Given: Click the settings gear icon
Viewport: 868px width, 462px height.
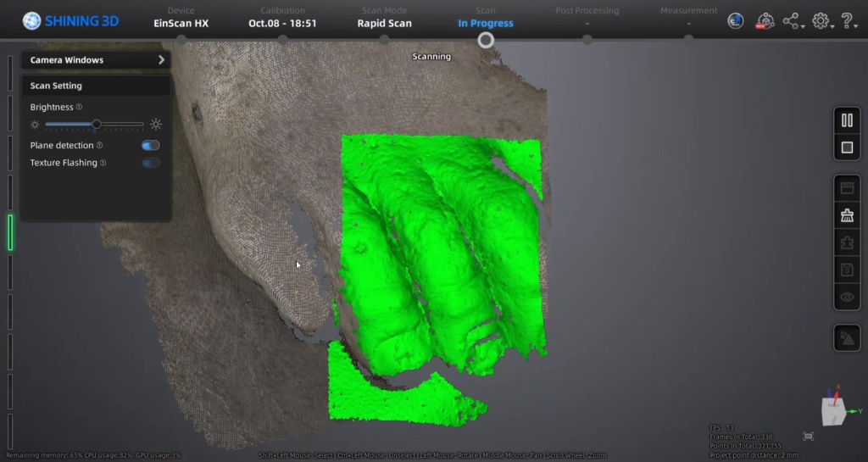Looking at the screenshot, I should (x=821, y=21).
